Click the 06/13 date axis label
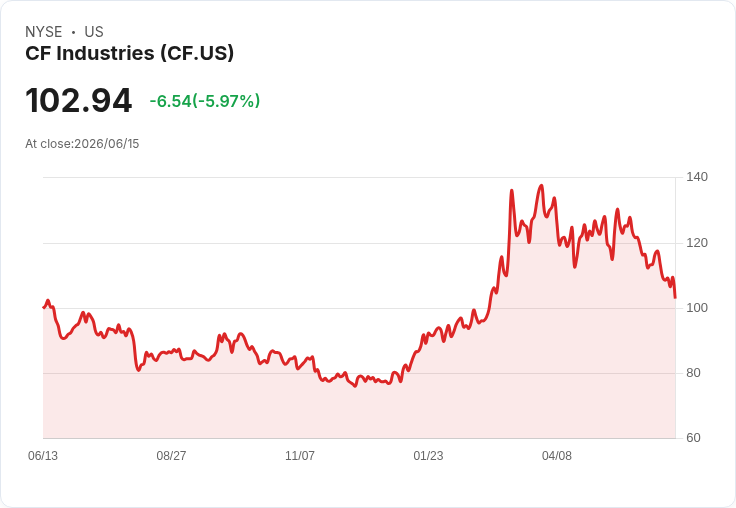The image size is (736, 508). click(43, 455)
